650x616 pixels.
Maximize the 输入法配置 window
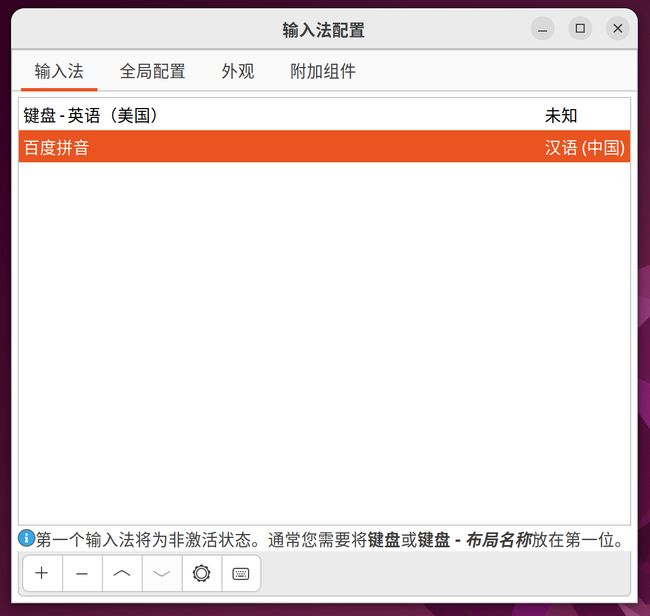[x=580, y=29]
